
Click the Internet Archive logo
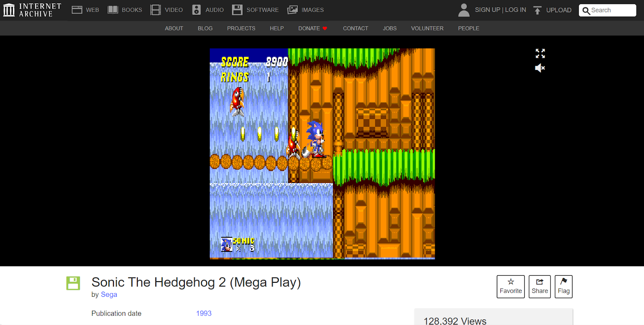click(32, 10)
